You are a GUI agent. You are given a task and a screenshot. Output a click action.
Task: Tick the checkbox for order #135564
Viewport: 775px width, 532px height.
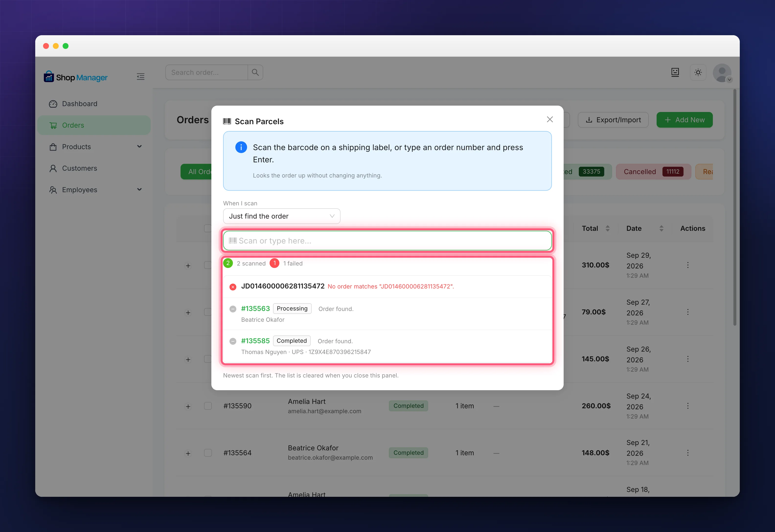[208, 453]
